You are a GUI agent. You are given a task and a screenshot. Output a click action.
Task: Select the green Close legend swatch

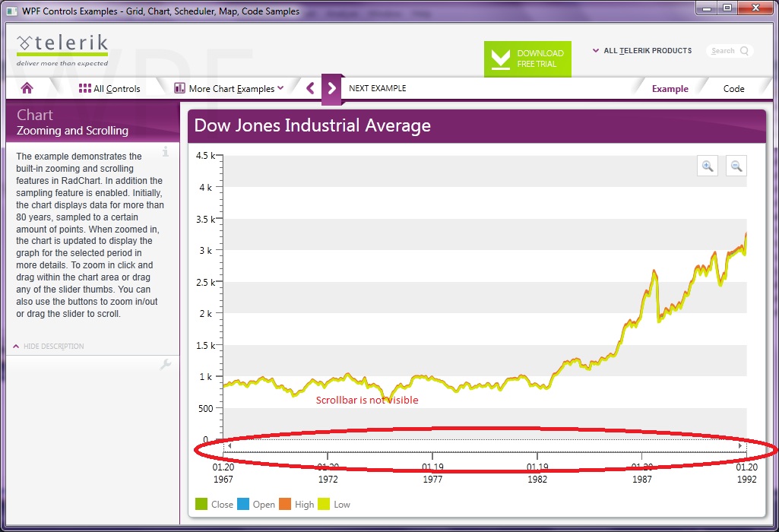pos(201,504)
